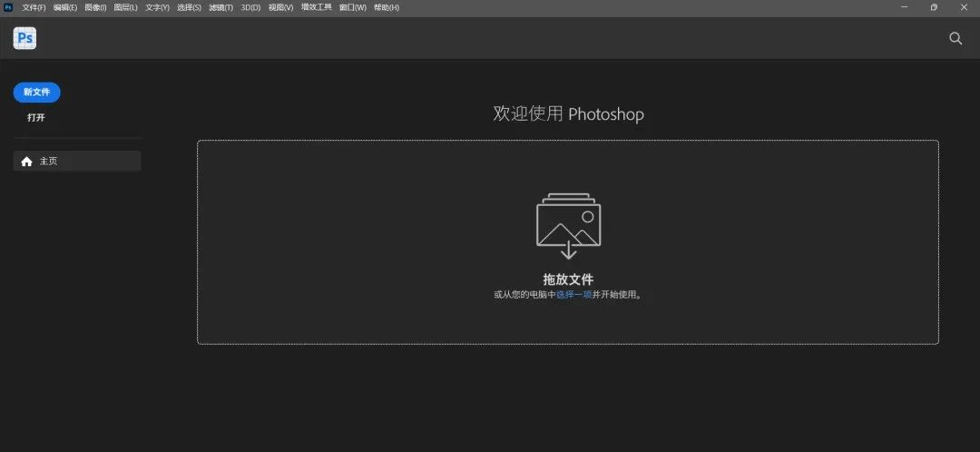Open the 滤镜(T) menu
Viewport: 980px width, 452px height.
pyautogui.click(x=220, y=7)
